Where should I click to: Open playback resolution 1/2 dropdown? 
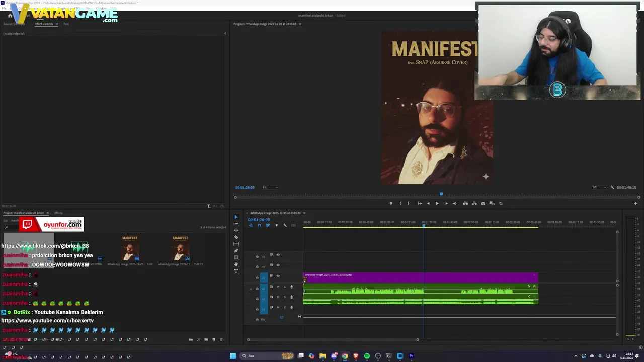(x=599, y=187)
